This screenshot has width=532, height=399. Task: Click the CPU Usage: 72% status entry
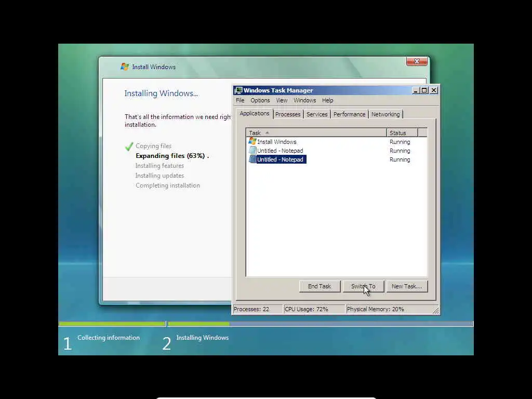(x=314, y=309)
